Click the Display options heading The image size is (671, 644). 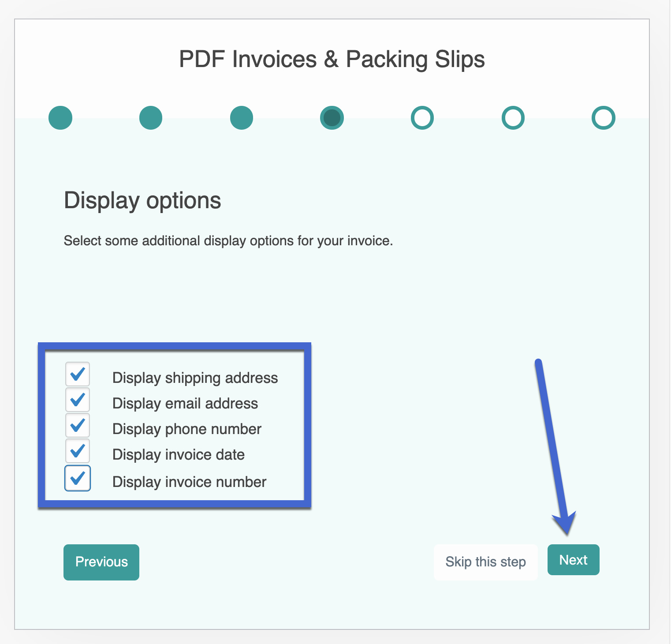tap(143, 201)
